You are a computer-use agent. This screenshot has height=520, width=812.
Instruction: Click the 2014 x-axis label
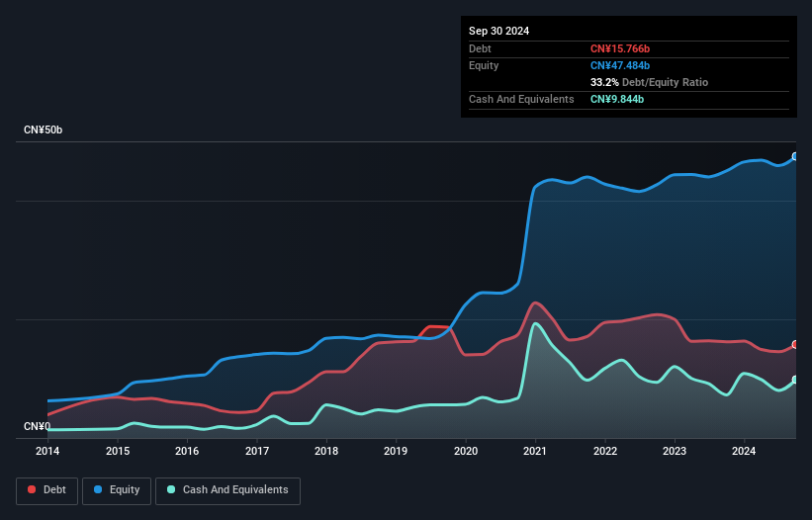tap(47, 451)
